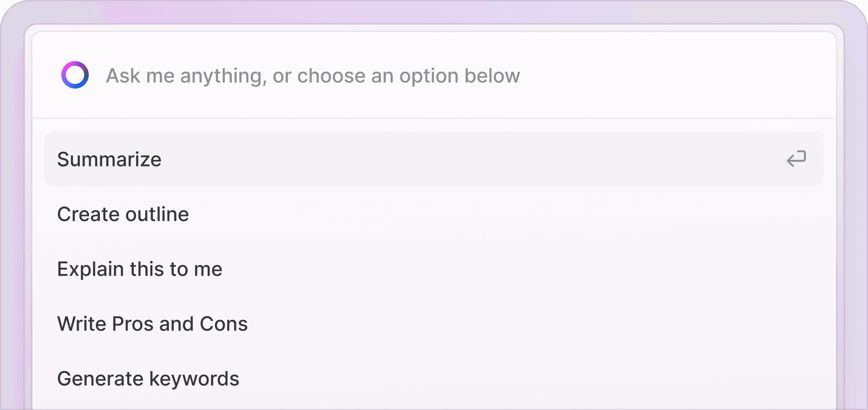Place the cursor in the AI prompt box
Screen dimensions: 868x410
pos(434,75)
